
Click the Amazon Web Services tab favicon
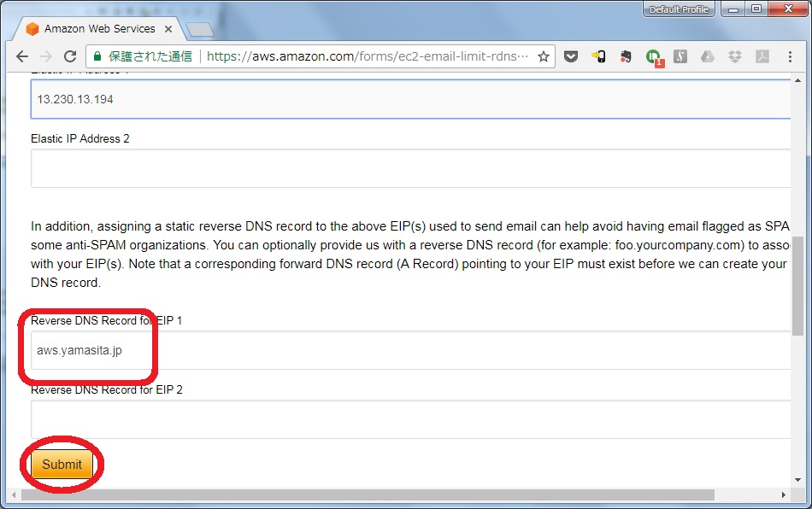(32, 29)
